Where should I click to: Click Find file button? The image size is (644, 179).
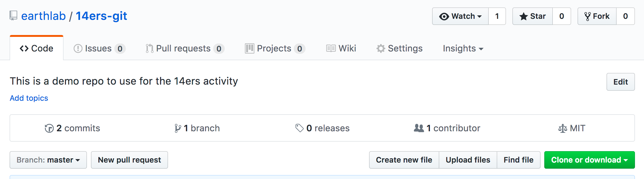pyautogui.click(x=518, y=160)
